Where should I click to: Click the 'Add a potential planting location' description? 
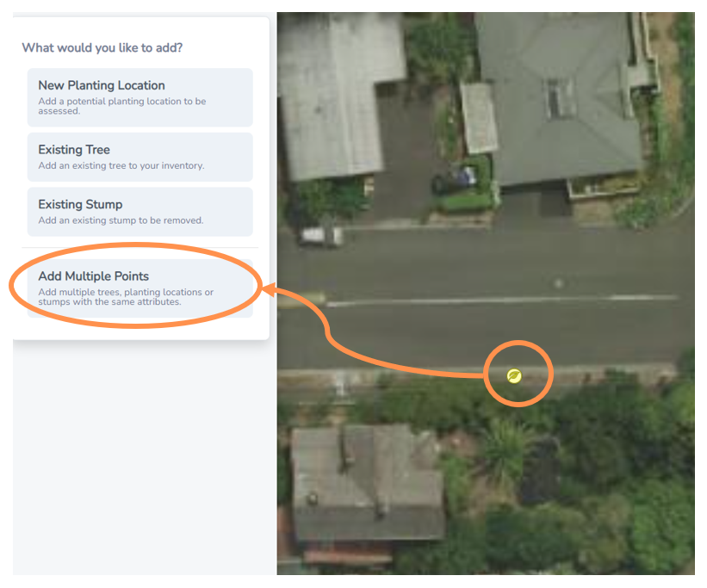point(121,106)
